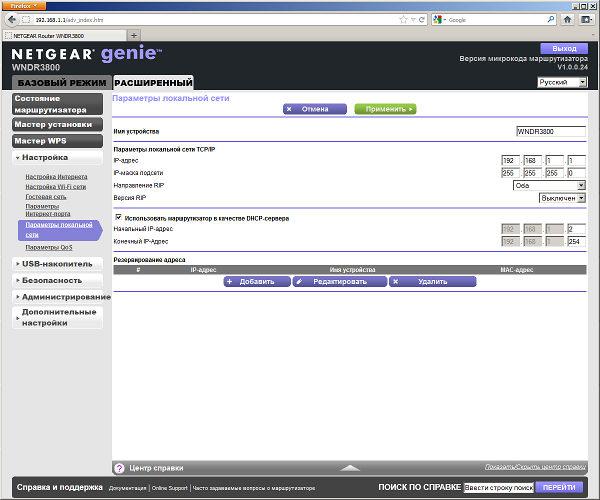Click the green Применить button

click(x=385, y=109)
